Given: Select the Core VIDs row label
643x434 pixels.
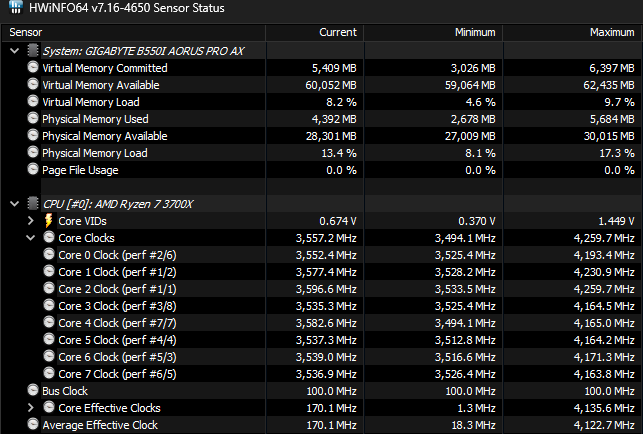Looking at the screenshot, I should tap(82, 221).
